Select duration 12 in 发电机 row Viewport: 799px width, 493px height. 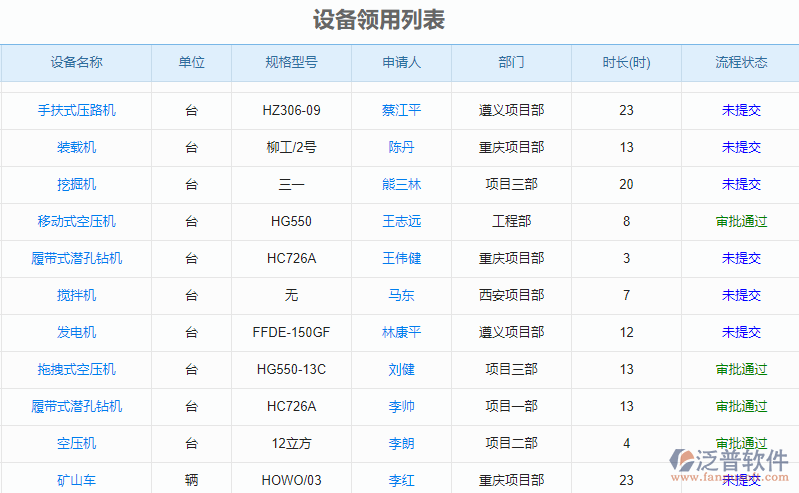click(626, 332)
